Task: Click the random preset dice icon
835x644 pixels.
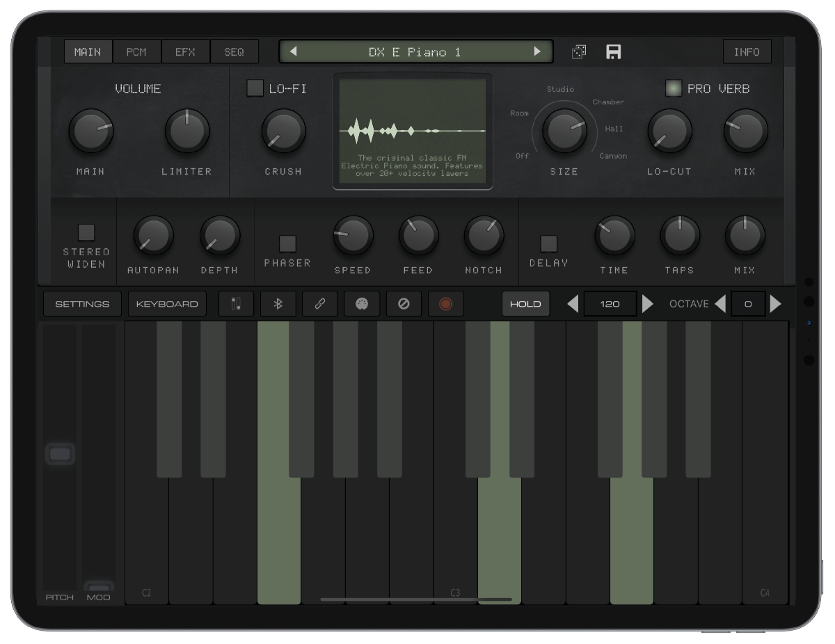Action: click(x=578, y=52)
